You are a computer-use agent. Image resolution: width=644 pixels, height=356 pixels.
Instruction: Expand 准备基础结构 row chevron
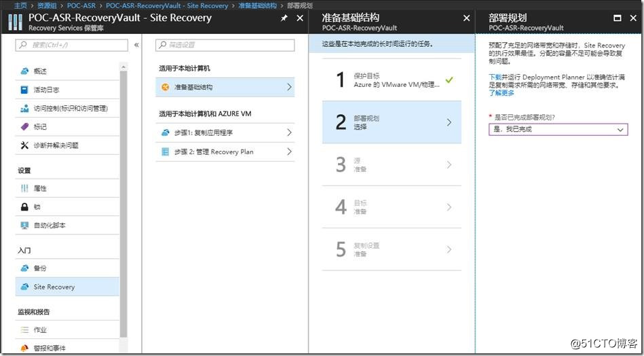289,87
